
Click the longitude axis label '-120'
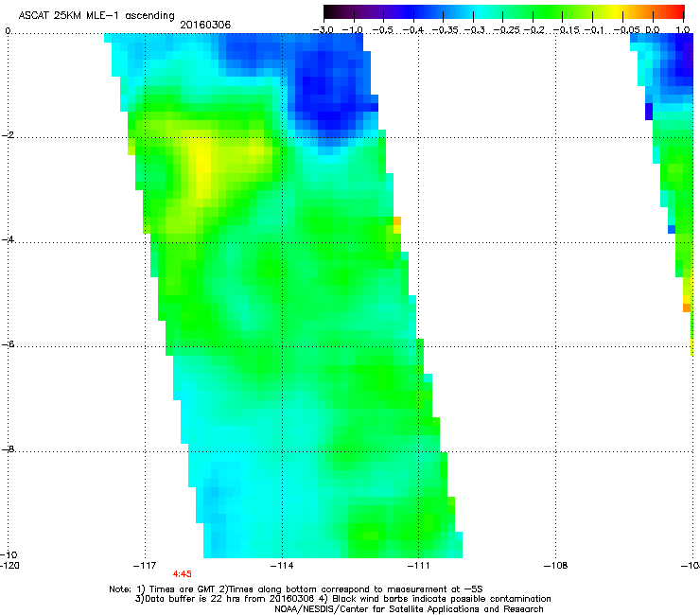(9, 566)
